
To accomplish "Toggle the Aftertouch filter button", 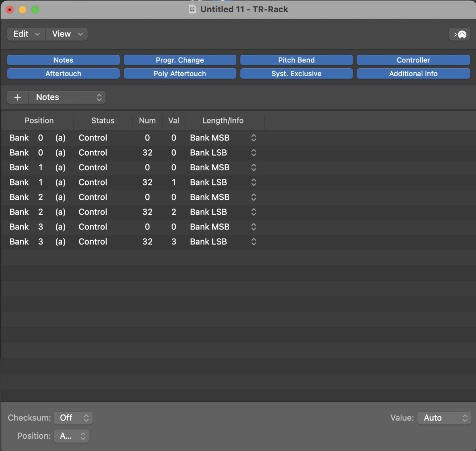I will click(63, 73).
